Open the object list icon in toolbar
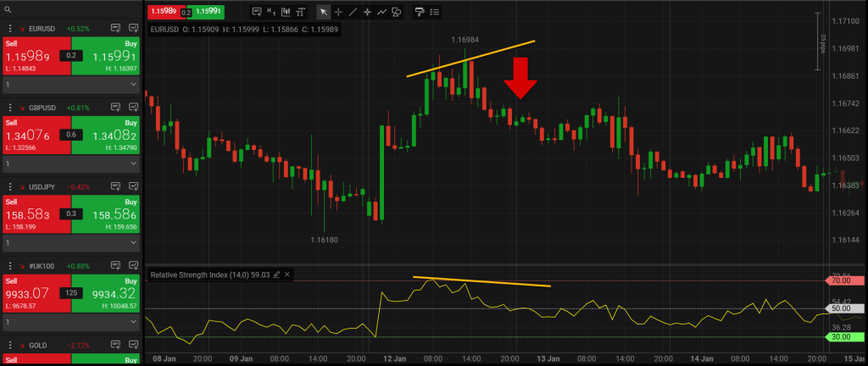The width and height of the screenshot is (868, 366). pyautogui.click(x=434, y=12)
